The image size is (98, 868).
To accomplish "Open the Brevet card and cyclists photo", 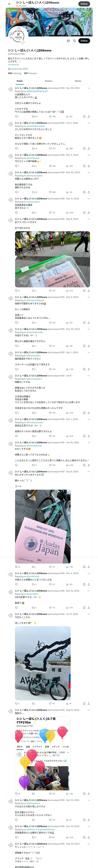I will point(52,259).
